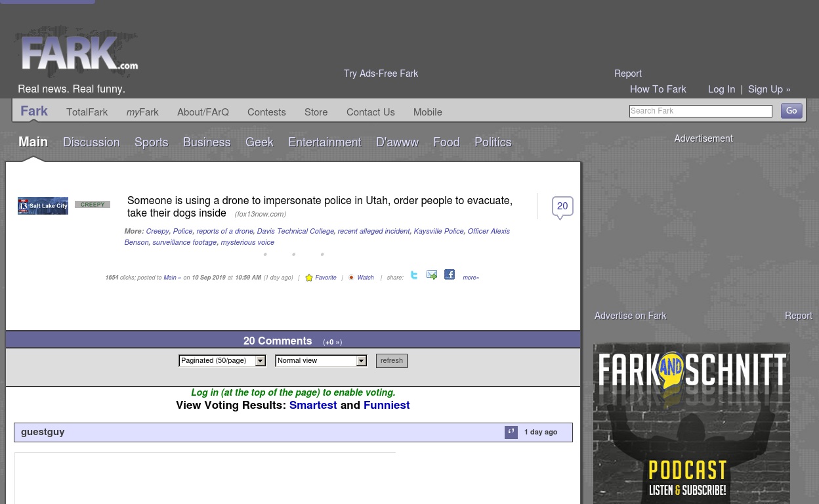Click surveillance footage tag link
Image resolution: width=819 pixels, height=504 pixels.
point(184,242)
